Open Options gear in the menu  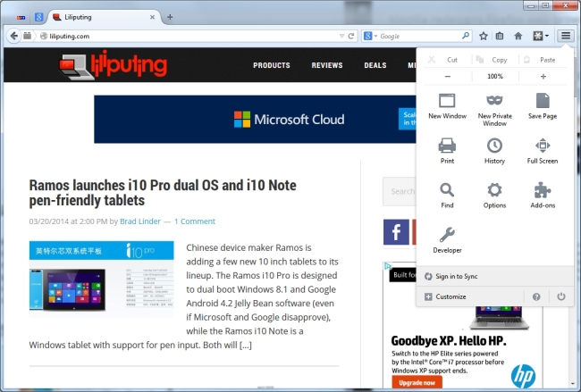[x=494, y=196]
